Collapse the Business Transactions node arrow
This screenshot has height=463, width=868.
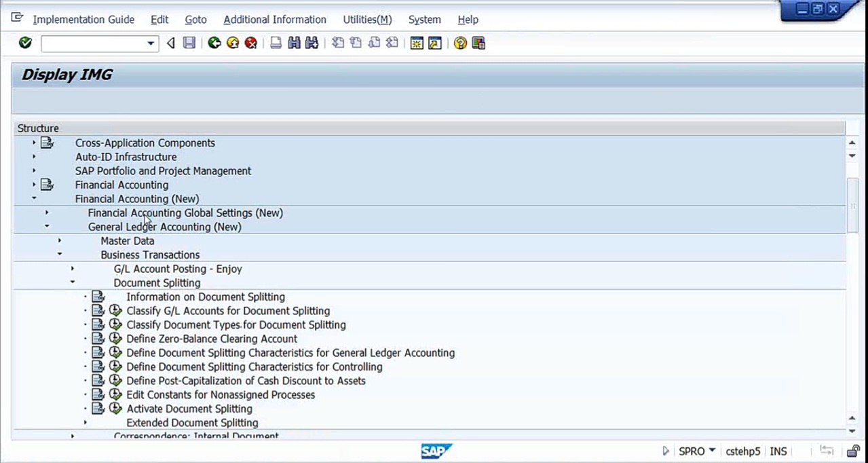60,255
